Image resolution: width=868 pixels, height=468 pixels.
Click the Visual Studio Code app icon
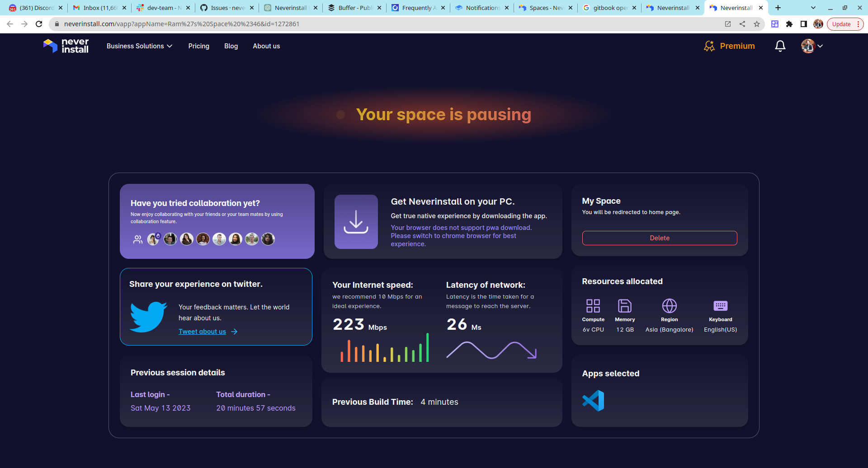click(593, 401)
